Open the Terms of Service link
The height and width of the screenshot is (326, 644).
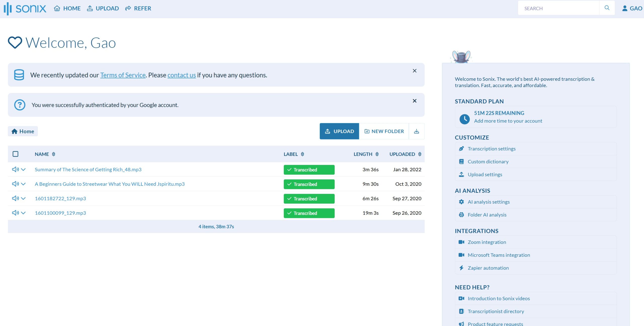pyautogui.click(x=123, y=75)
